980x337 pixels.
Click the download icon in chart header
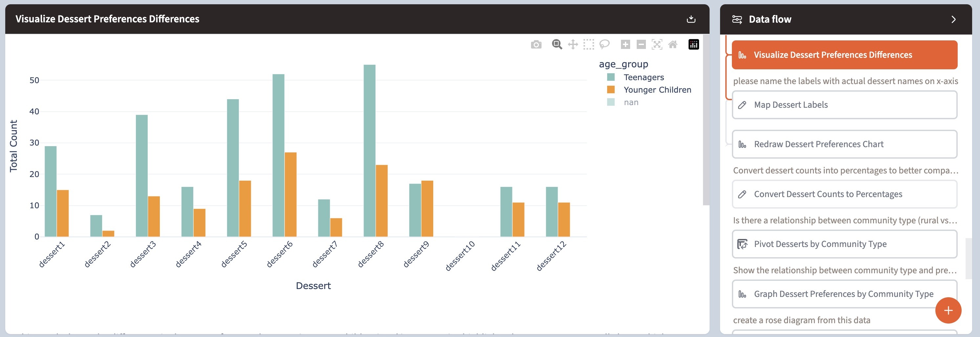click(x=691, y=19)
